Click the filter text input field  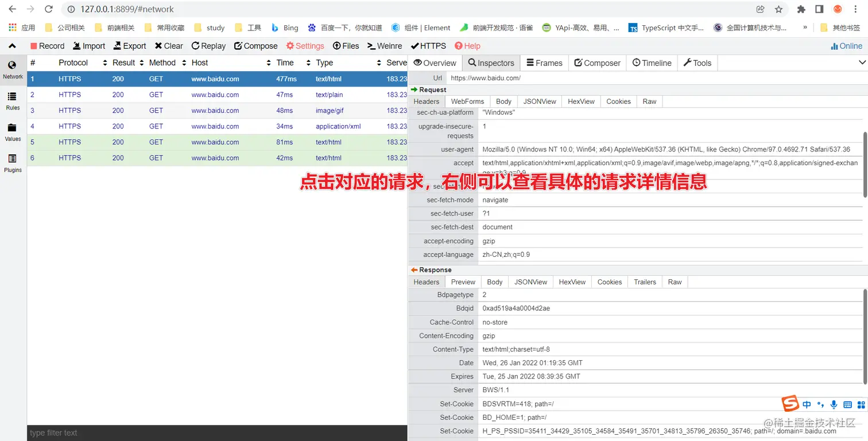(217, 433)
